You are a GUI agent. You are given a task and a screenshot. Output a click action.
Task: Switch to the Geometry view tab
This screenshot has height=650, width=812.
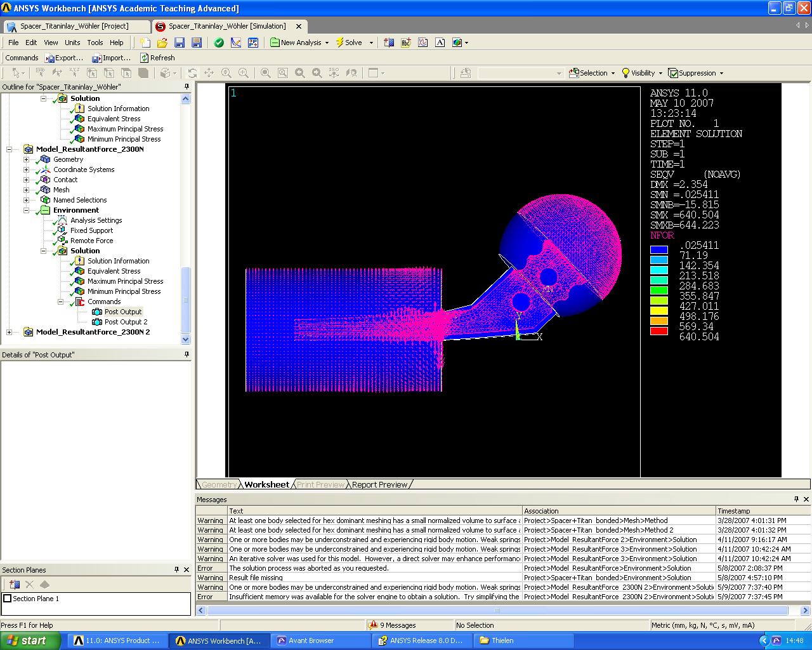click(219, 484)
